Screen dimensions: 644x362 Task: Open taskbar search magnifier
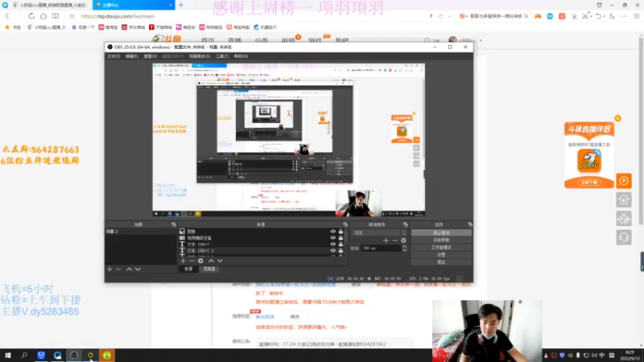tap(24, 356)
